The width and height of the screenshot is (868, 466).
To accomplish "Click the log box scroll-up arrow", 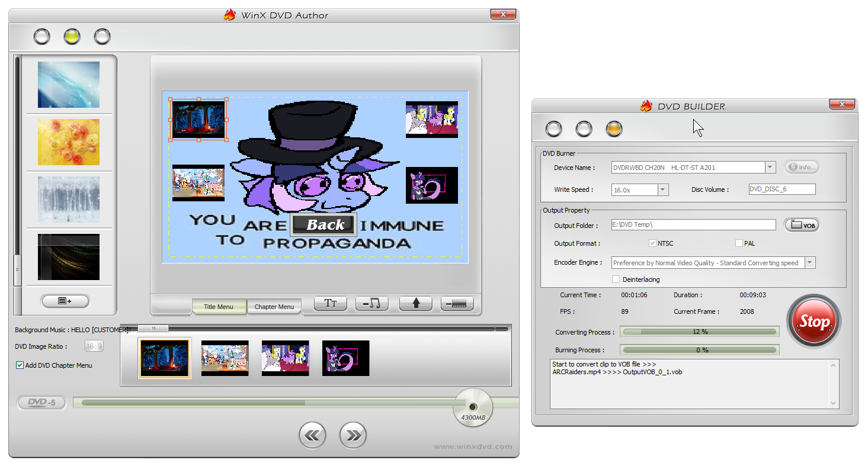I will click(834, 367).
